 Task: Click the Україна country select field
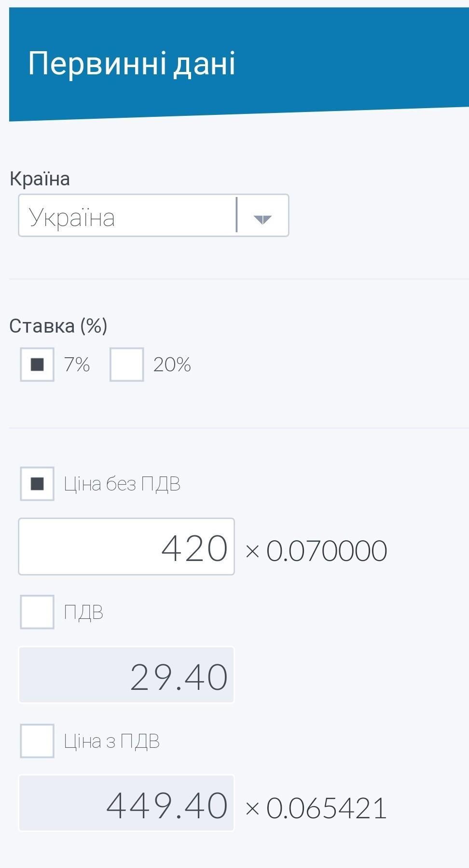[x=127, y=216]
